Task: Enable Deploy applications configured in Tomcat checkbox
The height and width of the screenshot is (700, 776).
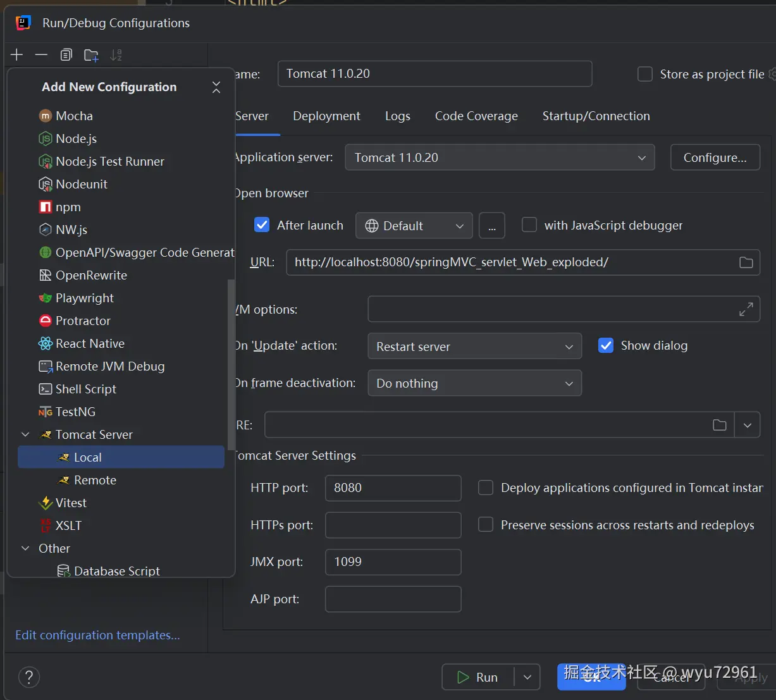Action: tap(486, 488)
